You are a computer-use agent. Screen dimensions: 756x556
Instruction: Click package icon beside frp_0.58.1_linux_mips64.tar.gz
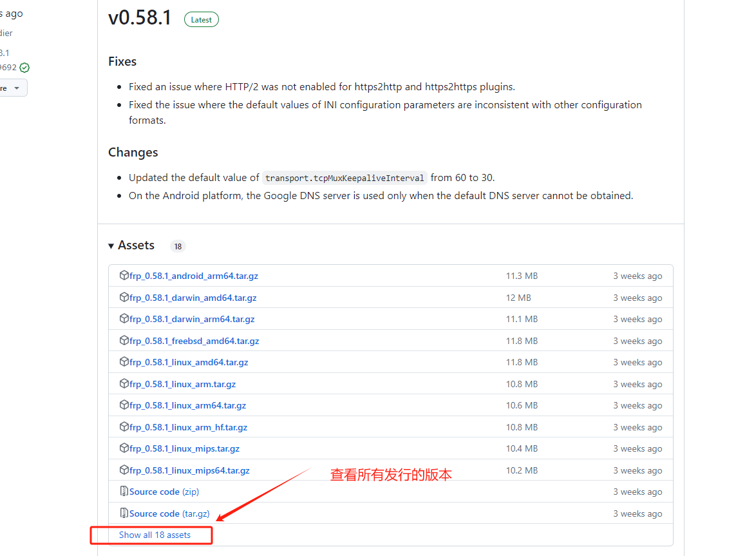(x=124, y=470)
